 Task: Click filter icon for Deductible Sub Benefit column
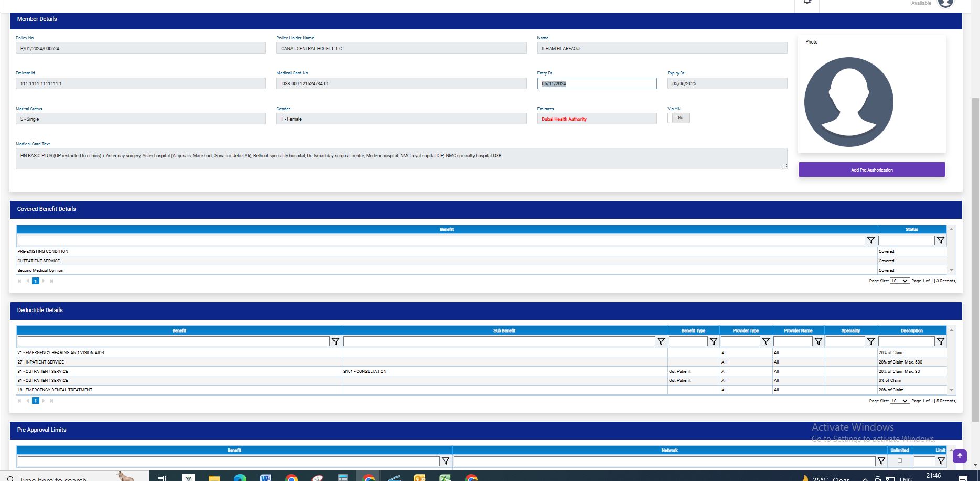(x=661, y=341)
